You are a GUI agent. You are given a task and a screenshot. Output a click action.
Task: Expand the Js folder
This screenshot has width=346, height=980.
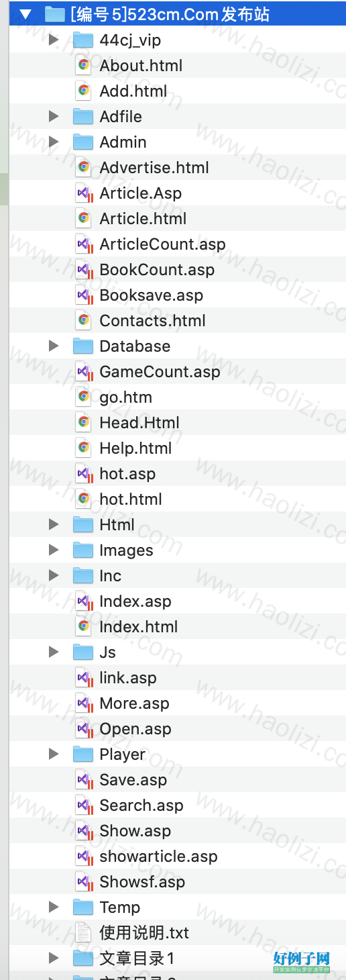[54, 652]
